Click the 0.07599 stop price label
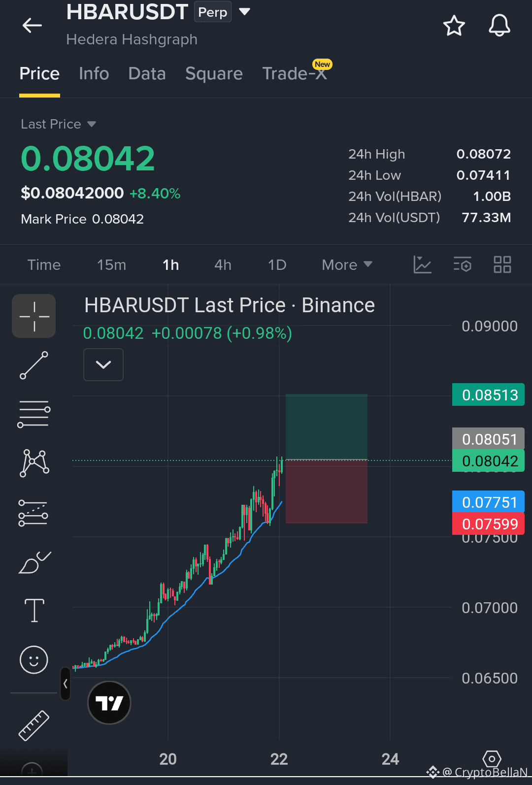The width and height of the screenshot is (532, 785). coord(488,523)
